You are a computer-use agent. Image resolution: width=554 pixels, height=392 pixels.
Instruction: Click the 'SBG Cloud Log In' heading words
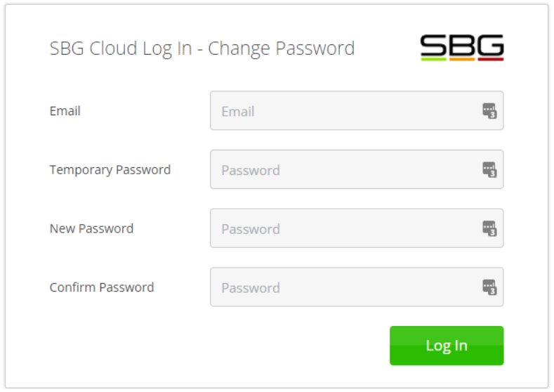121,48
